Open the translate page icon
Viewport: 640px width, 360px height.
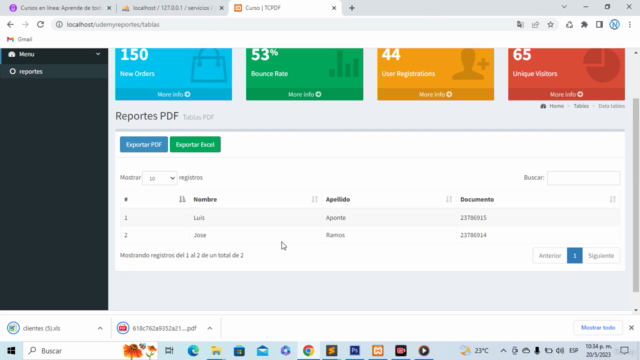(520, 24)
